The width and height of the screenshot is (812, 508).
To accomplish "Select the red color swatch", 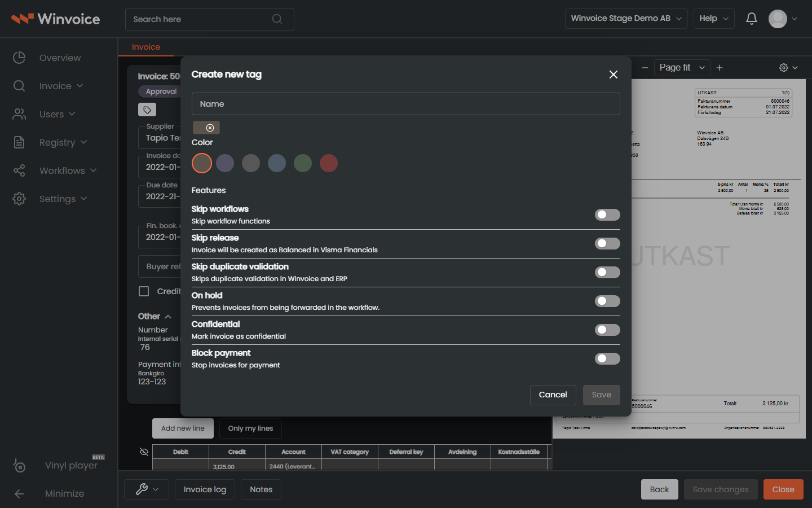I will pos(329,163).
